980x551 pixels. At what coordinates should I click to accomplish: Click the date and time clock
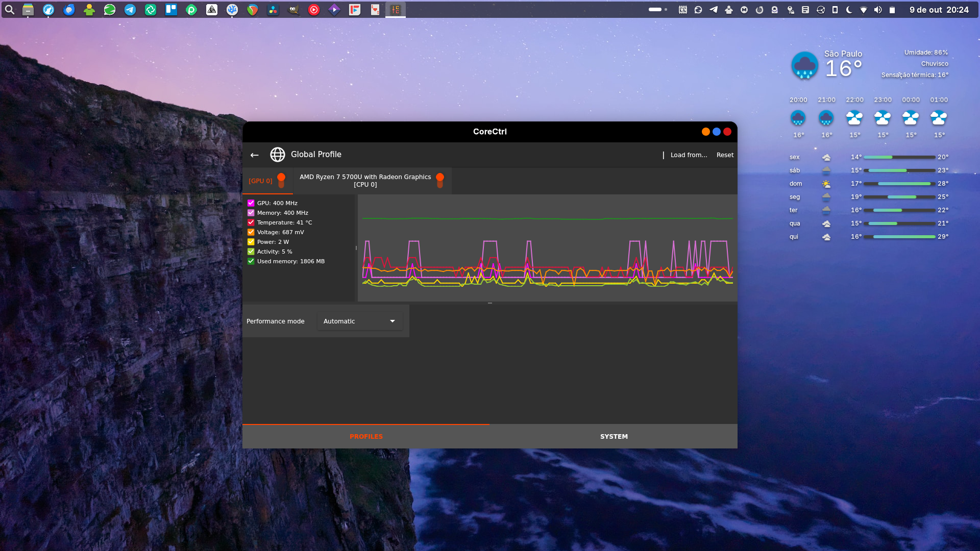939,10
